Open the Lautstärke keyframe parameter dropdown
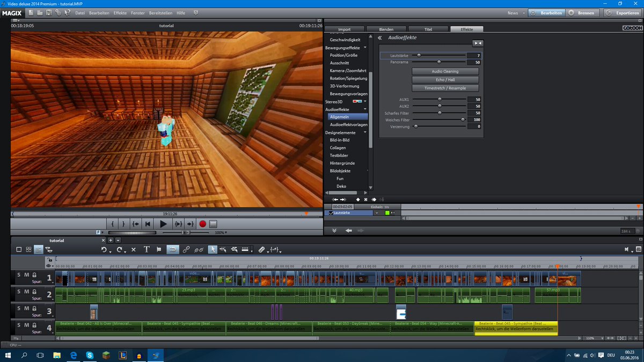This screenshot has width=644, height=362. 377,213
